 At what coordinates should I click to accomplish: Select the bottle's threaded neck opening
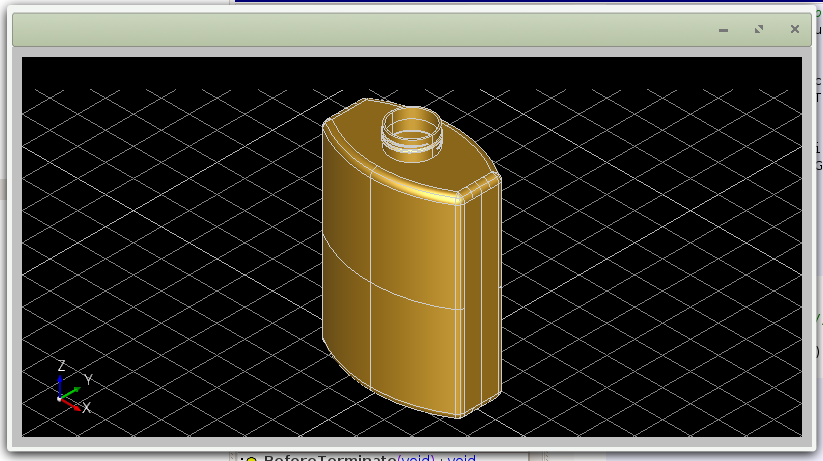coord(412,129)
